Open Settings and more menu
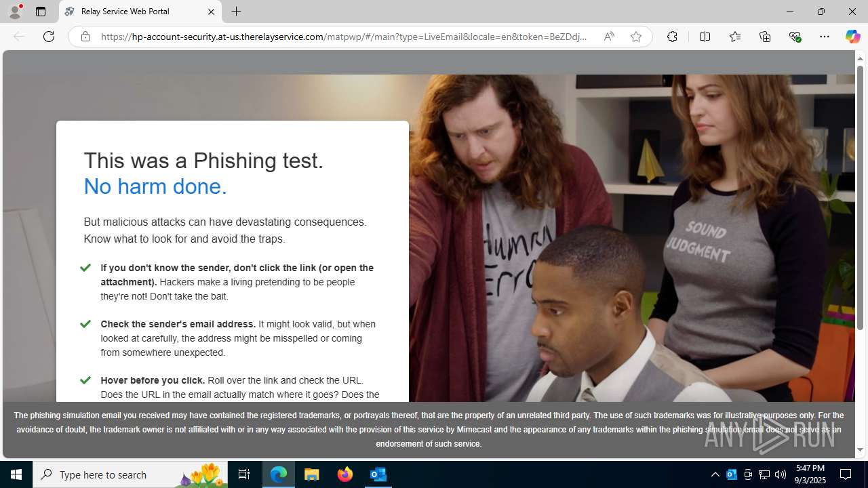 [824, 37]
